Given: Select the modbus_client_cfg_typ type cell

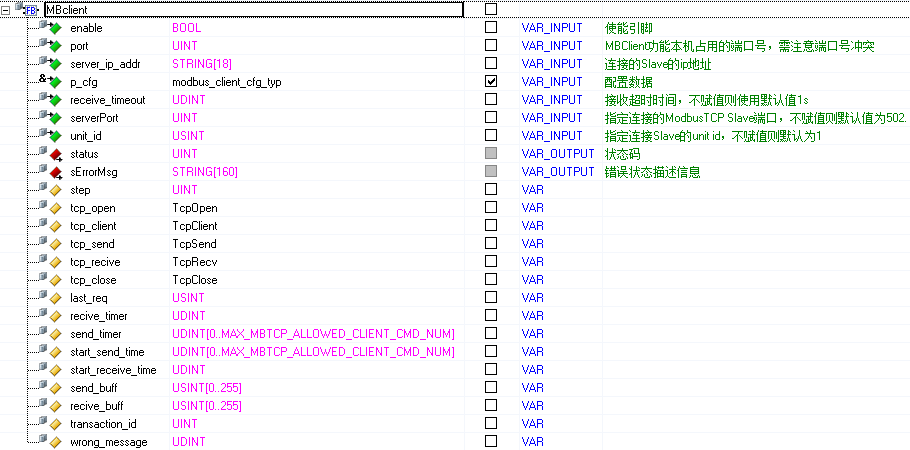Looking at the screenshot, I should coord(227,82).
